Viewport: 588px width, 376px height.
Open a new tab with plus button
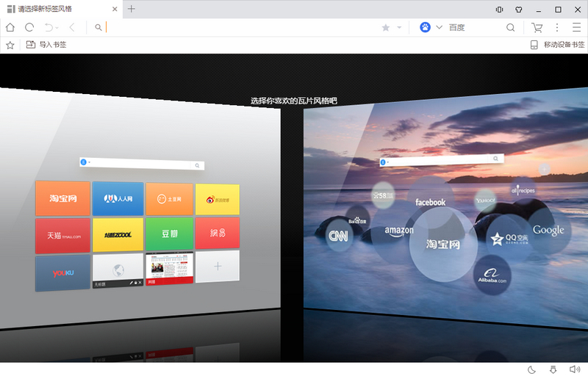[132, 9]
